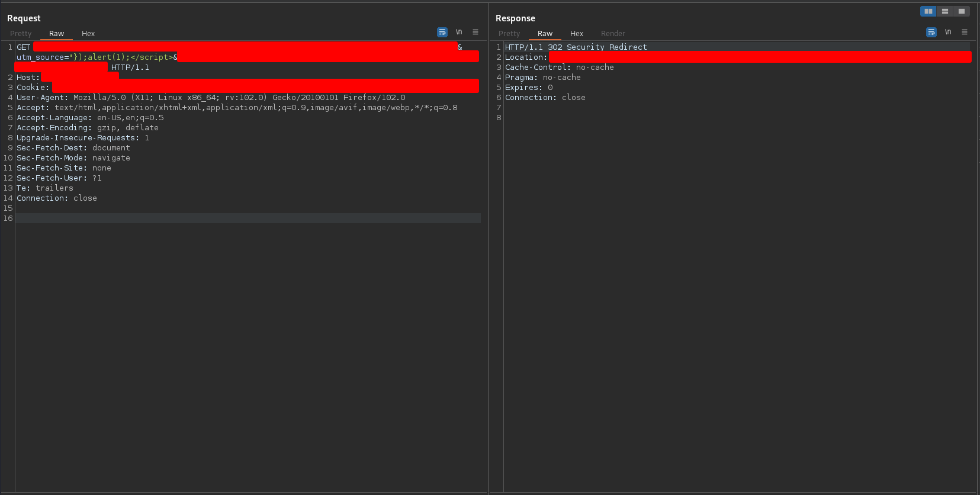
Task: Click the Cookie: header label
Action: click(x=33, y=88)
